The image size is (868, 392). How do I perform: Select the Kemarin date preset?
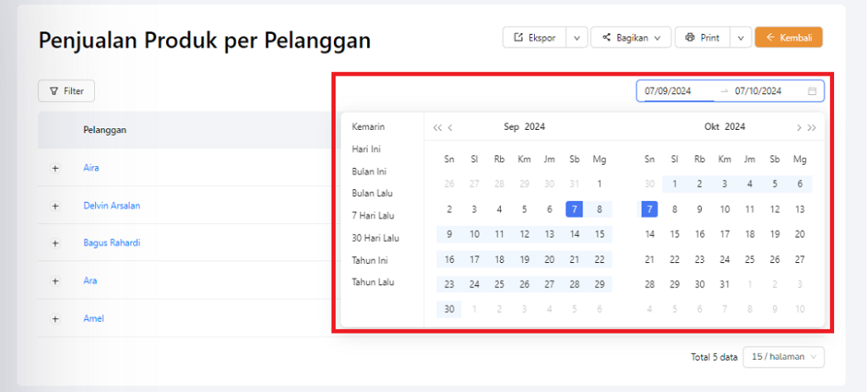[x=368, y=127]
